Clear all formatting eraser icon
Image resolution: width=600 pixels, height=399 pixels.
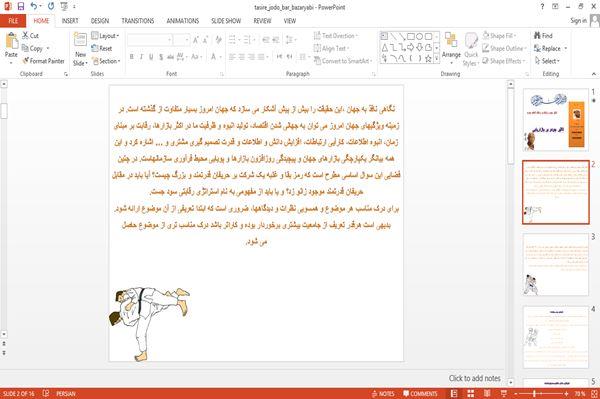[x=219, y=40]
